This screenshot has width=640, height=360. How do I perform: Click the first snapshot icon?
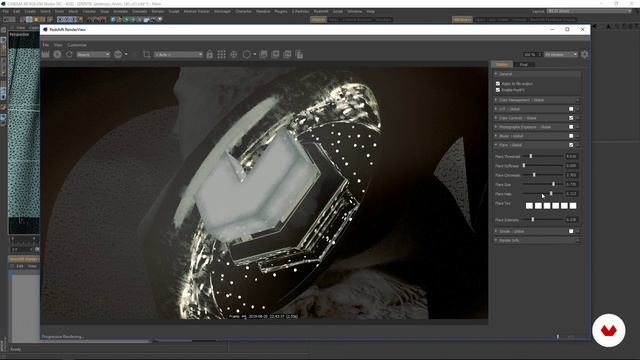click(x=263, y=54)
